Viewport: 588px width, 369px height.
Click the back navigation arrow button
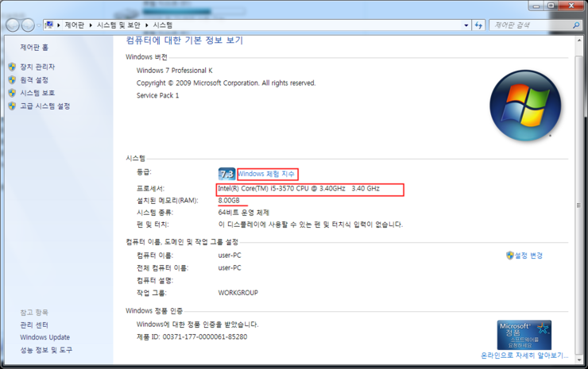pyautogui.click(x=13, y=25)
